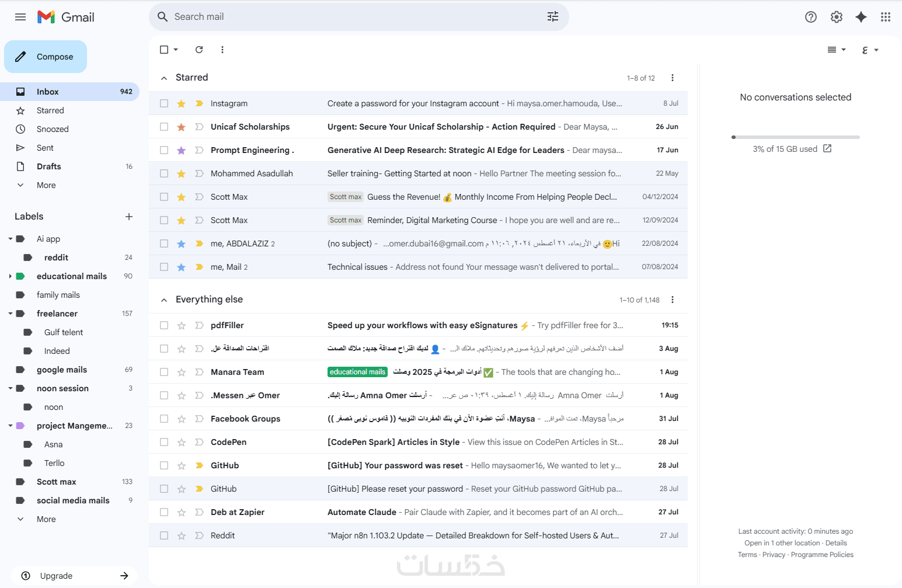
Task: Click the Refresh mail icon
Action: (x=199, y=50)
